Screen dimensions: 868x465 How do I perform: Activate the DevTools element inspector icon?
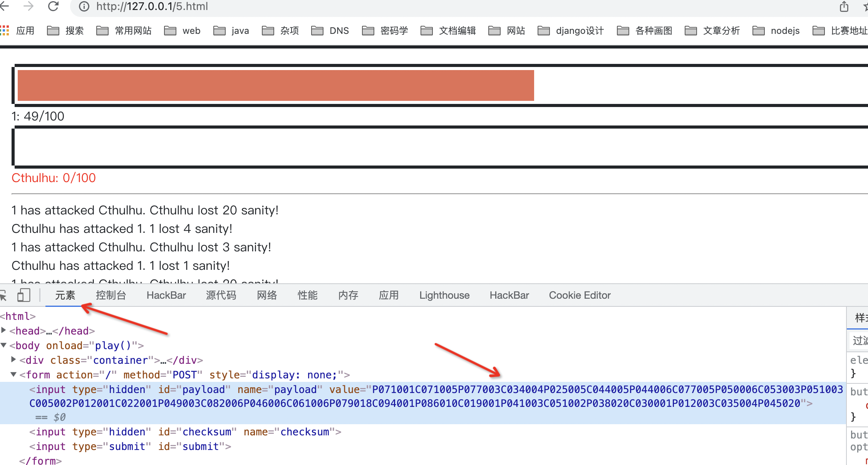(x=3, y=295)
